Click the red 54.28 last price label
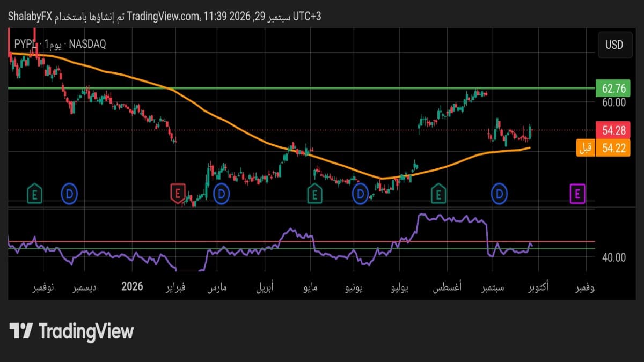Screen dimensions: 644x362 (x=612, y=130)
